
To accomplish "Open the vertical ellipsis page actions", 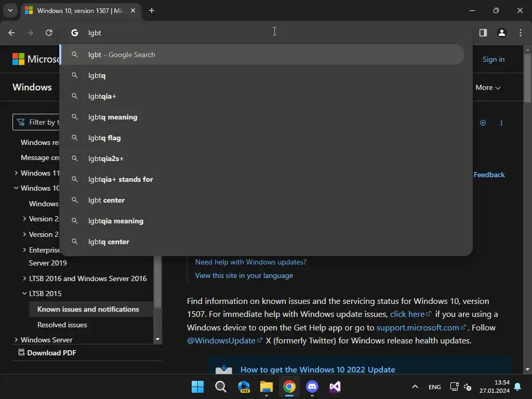I will click(501, 123).
